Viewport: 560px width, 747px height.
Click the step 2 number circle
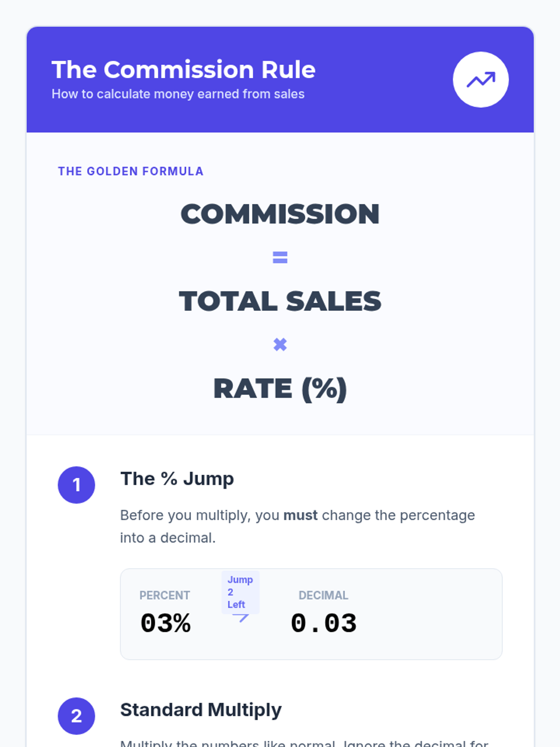(x=77, y=716)
